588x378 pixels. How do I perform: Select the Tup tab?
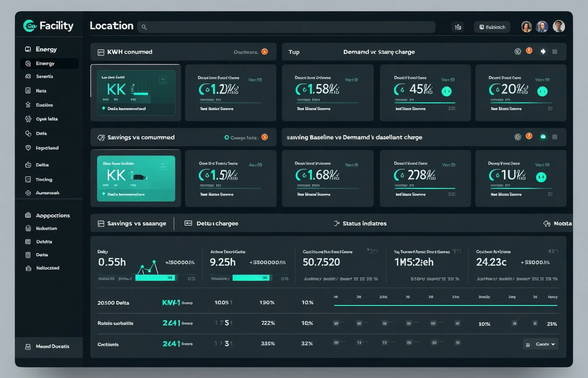click(294, 52)
